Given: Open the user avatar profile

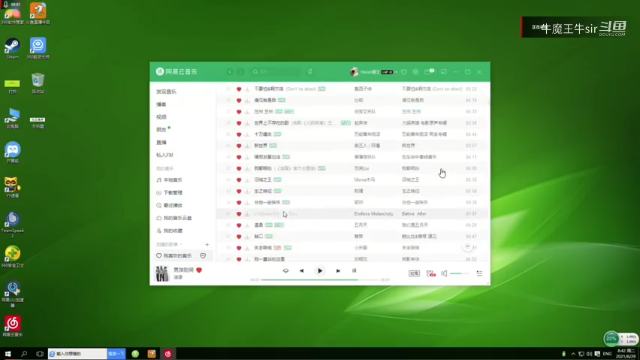Looking at the screenshot, I should pos(354,72).
